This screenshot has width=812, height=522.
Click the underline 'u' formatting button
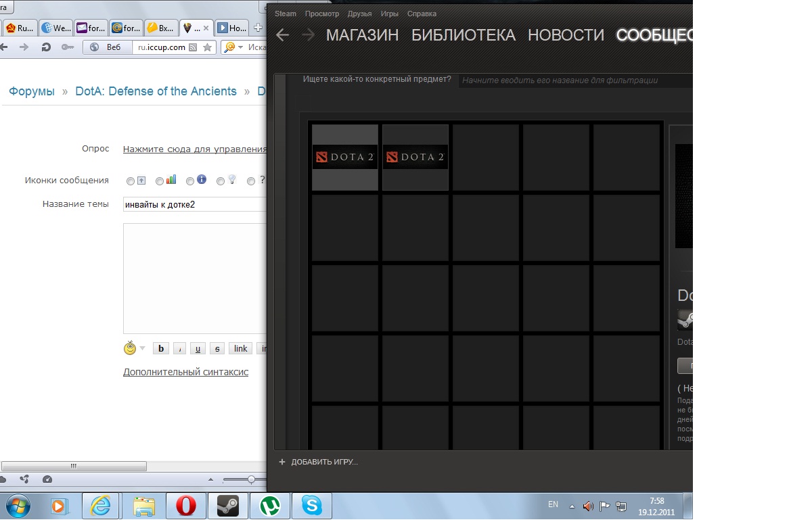tap(198, 349)
